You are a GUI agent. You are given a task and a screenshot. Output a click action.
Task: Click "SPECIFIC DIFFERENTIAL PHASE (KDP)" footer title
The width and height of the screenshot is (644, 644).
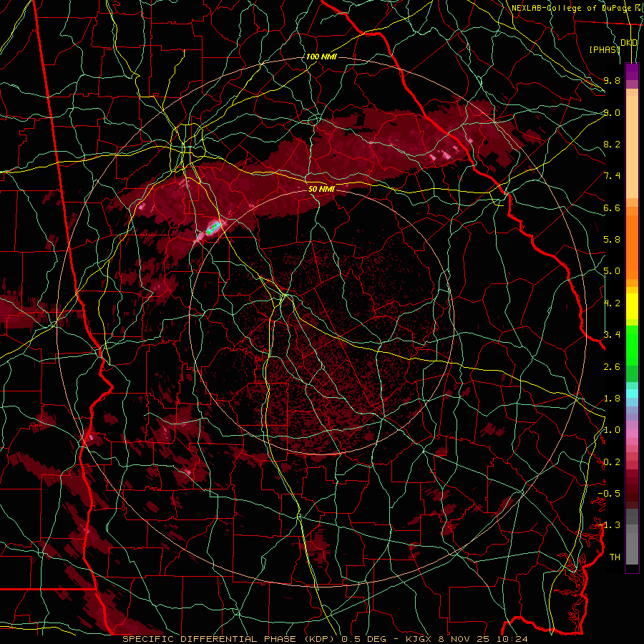(230, 639)
